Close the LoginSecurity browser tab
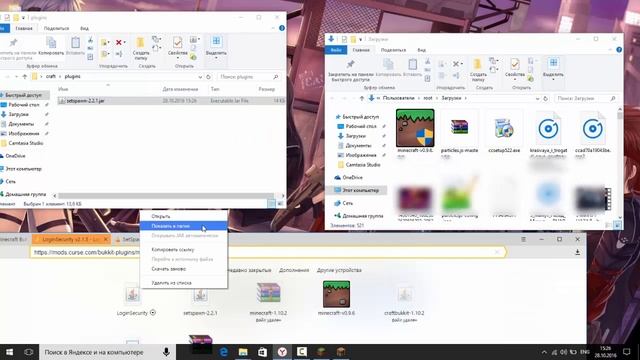Image resolution: width=640 pixels, height=360 pixels. [106, 239]
